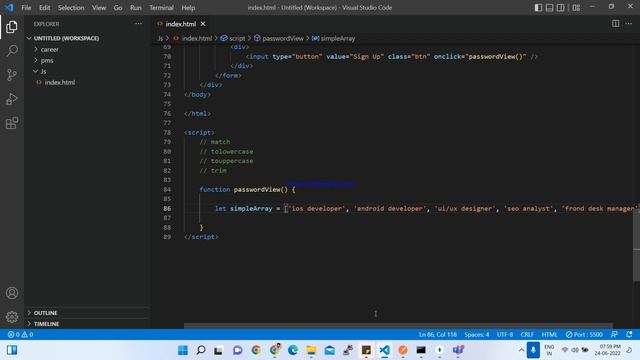The width and height of the screenshot is (640, 360).
Task: Open the Explorer view in activity bar
Action: click(12, 27)
